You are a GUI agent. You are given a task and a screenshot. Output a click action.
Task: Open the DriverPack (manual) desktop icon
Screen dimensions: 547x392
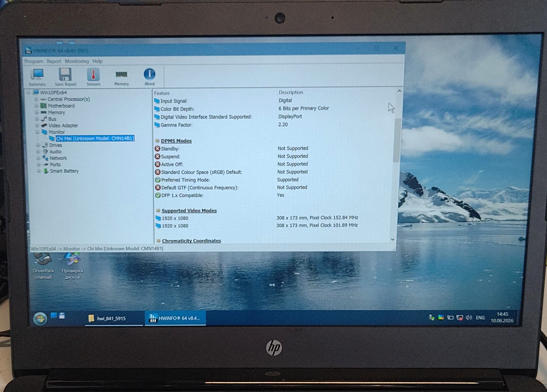pos(43,266)
